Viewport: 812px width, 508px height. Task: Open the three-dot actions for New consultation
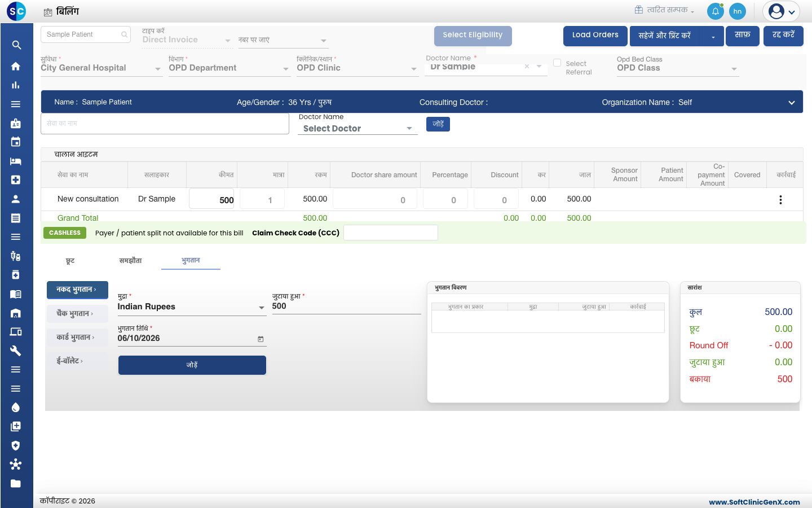[780, 200]
